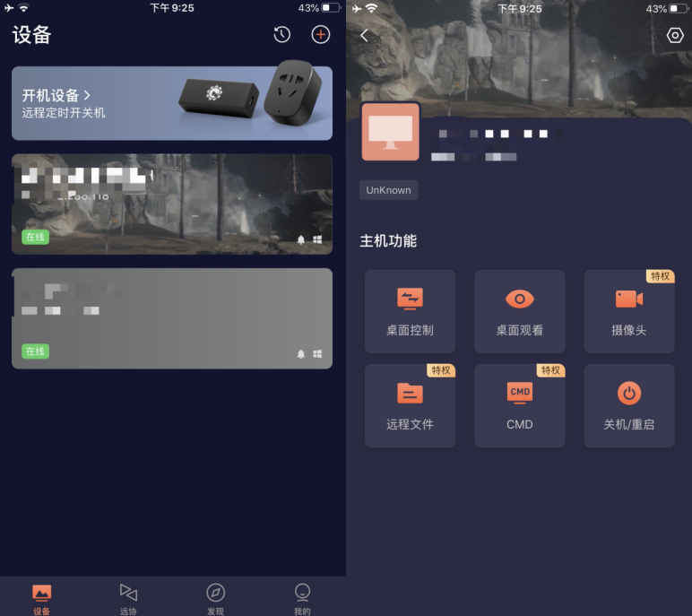Tap 关机/重启 power button
This screenshot has width=692, height=616.
click(628, 405)
